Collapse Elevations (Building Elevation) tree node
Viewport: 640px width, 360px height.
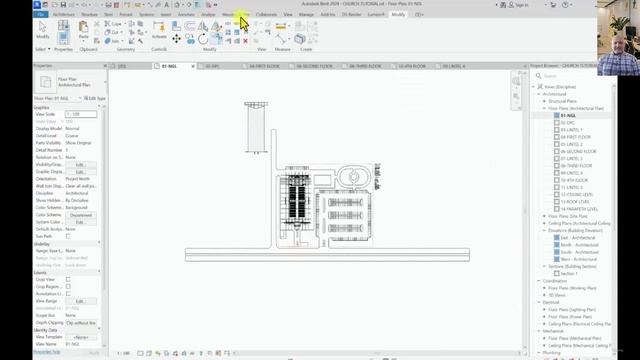[544, 231]
